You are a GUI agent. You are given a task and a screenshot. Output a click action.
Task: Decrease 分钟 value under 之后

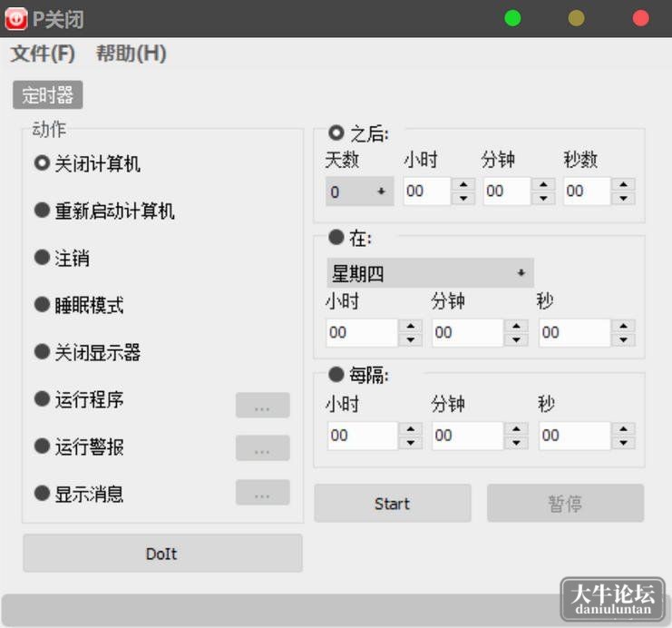543,198
